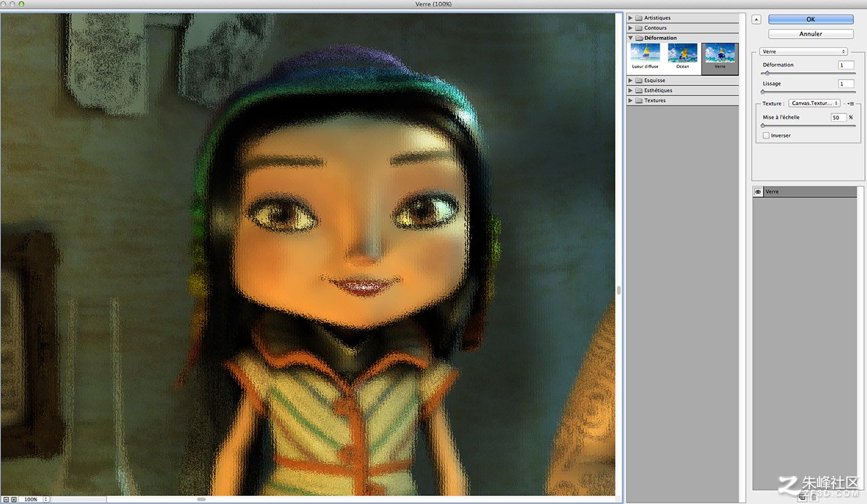
Task: Expand the Esquisse filter folder
Action: pos(631,81)
